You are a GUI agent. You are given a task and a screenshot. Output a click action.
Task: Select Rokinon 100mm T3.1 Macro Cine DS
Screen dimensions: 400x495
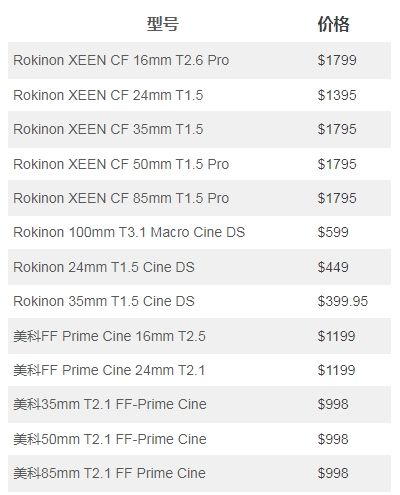point(129,232)
